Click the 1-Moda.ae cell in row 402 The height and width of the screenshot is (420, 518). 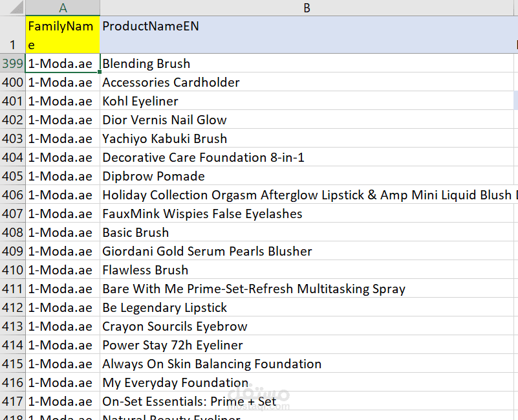63,120
